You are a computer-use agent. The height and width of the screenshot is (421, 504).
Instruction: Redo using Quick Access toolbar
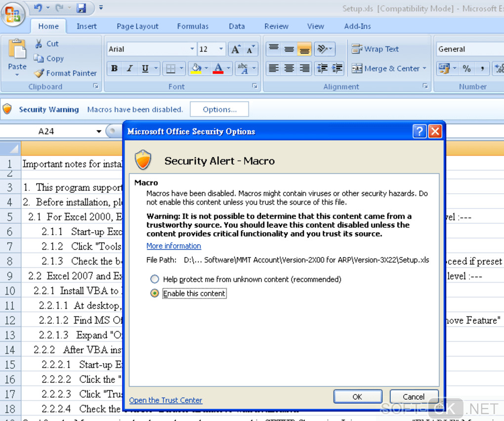point(59,7)
